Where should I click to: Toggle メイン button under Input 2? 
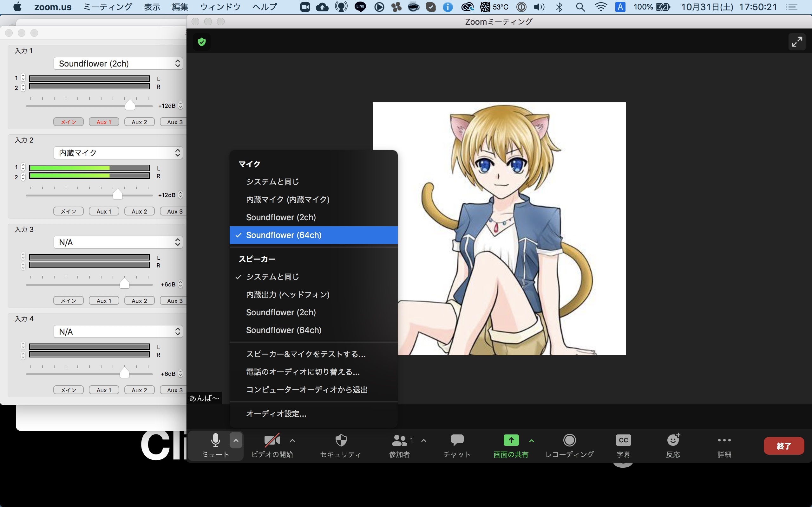(69, 211)
